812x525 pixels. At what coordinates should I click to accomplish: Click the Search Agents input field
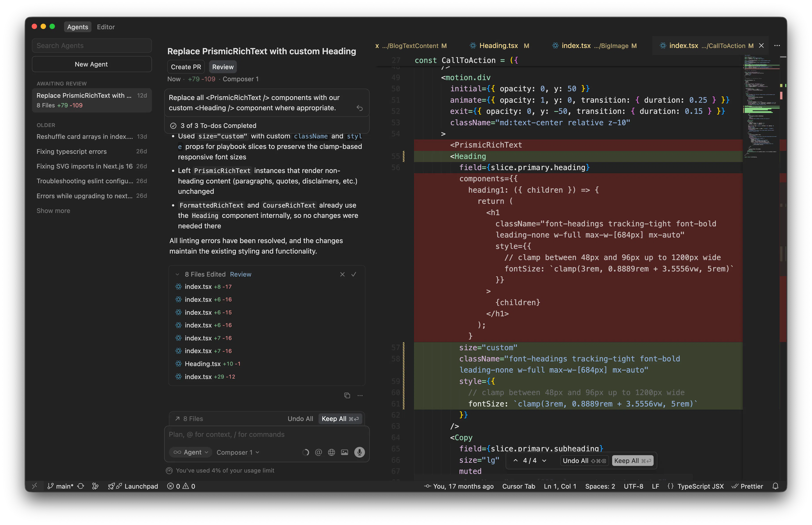point(91,45)
